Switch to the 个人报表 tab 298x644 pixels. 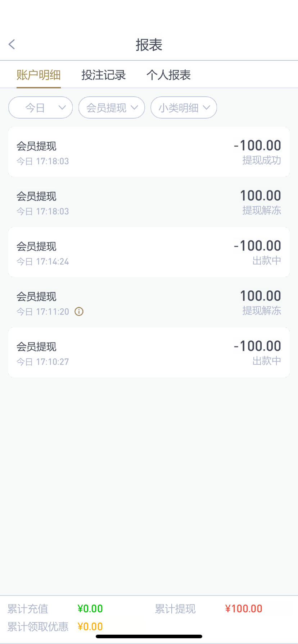pyautogui.click(x=168, y=75)
